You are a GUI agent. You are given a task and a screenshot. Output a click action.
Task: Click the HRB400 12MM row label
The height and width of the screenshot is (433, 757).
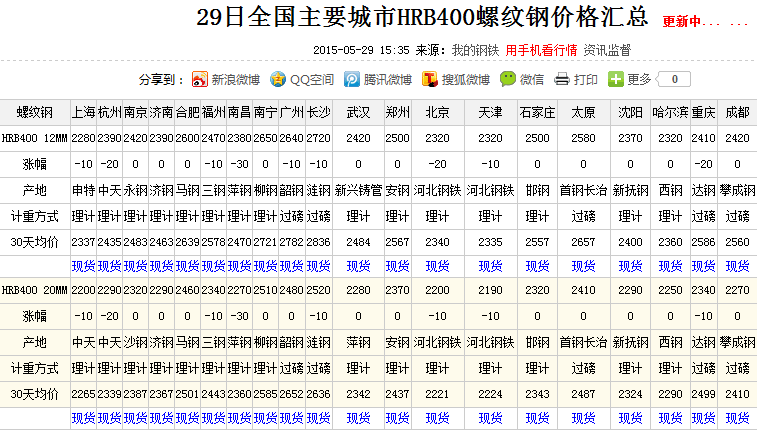(35, 139)
